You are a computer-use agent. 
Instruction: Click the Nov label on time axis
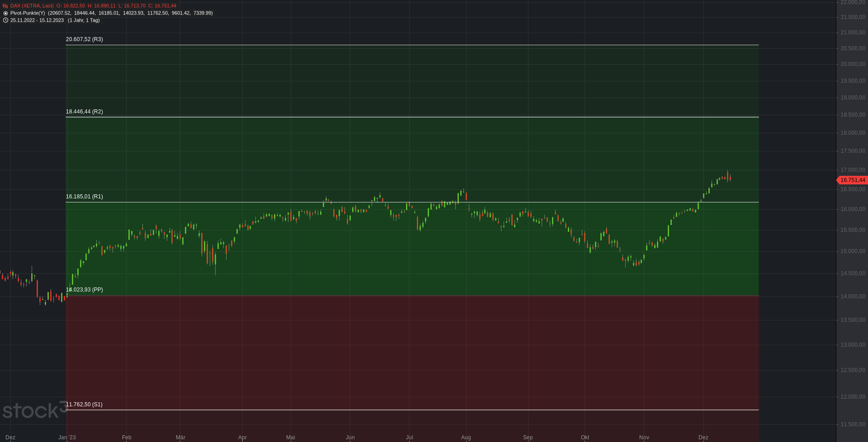coord(644,437)
